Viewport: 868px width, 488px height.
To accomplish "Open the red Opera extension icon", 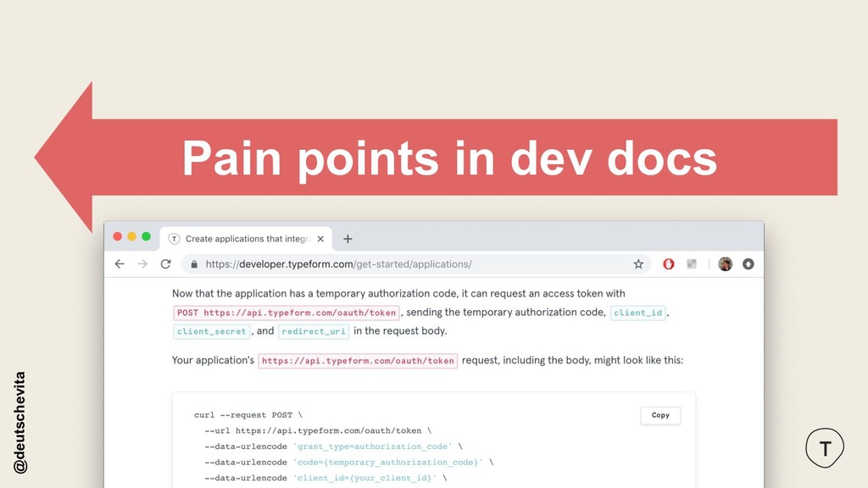I will (669, 264).
